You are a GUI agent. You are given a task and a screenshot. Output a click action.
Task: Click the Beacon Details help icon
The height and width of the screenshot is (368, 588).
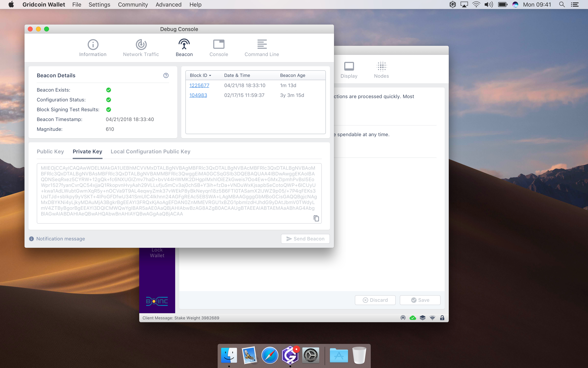coord(166,76)
